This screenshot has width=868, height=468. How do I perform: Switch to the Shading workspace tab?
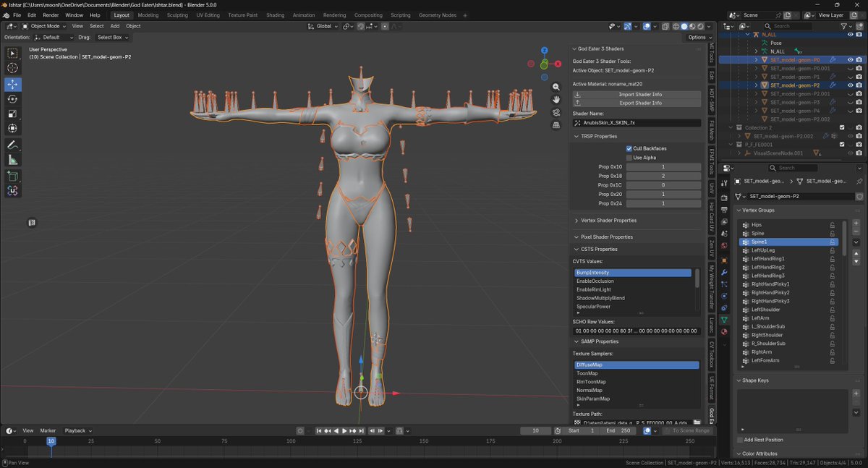275,15
